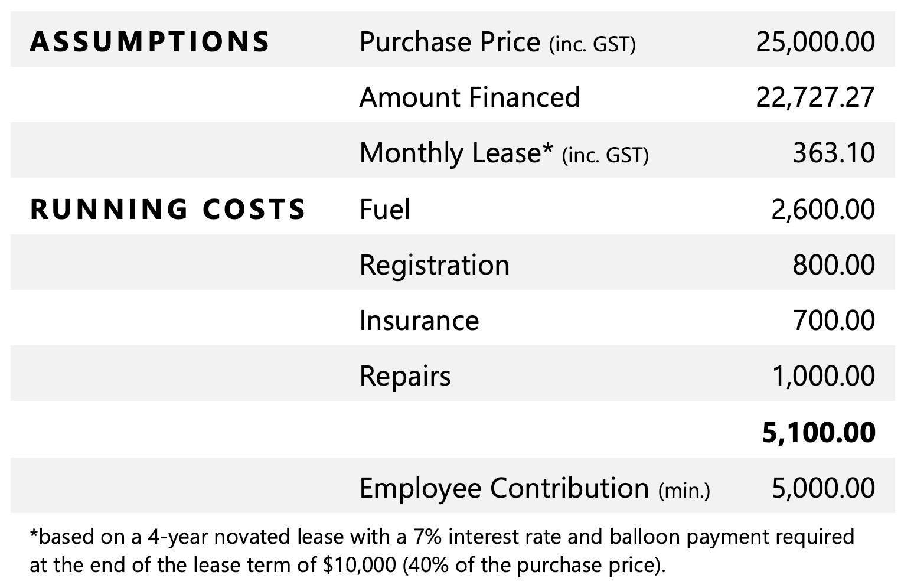Screen dimensions: 901x588
Task: Click the RUNNING COSTS section heading
Action: (x=168, y=210)
